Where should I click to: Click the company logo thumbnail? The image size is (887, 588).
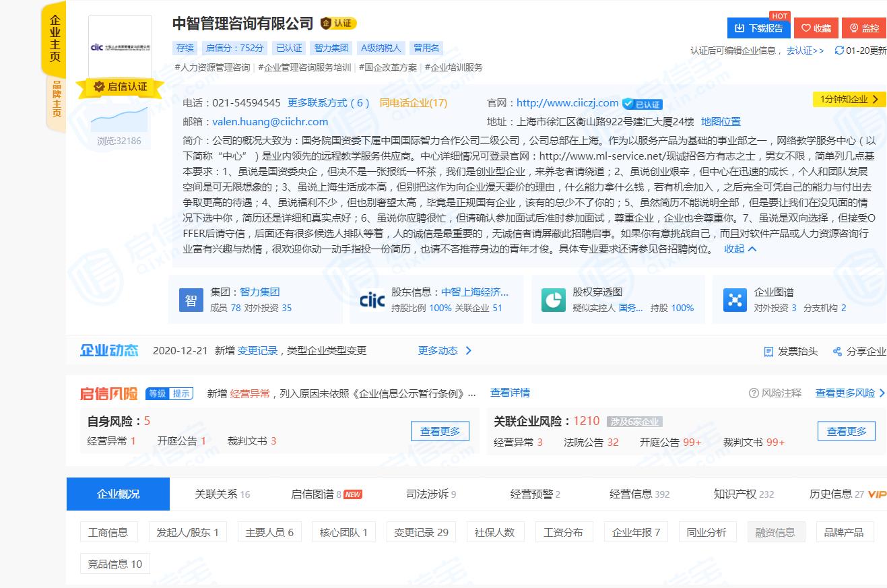pyautogui.click(x=120, y=46)
